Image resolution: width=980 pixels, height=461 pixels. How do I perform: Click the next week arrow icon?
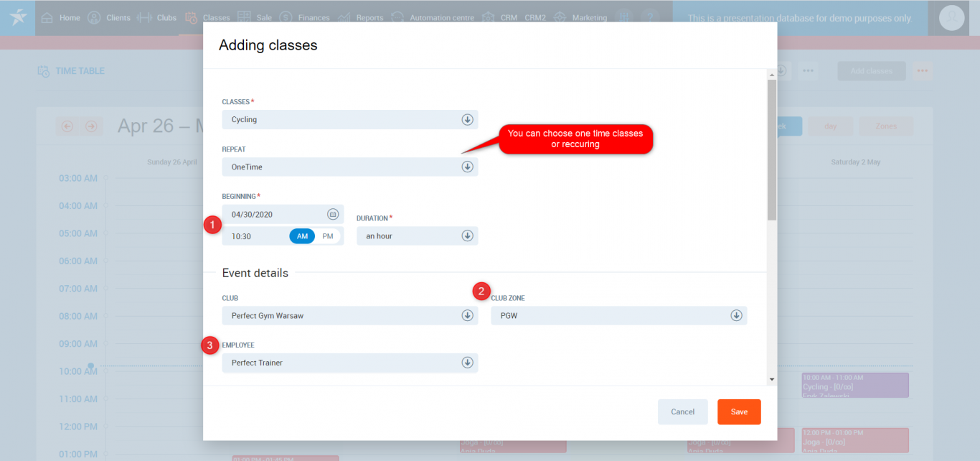click(91, 126)
